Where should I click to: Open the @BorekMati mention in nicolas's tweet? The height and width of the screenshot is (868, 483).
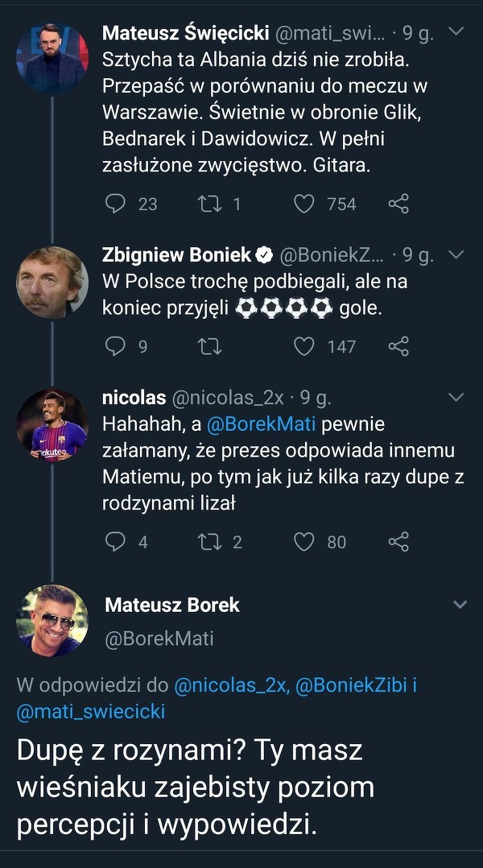pyautogui.click(x=263, y=424)
